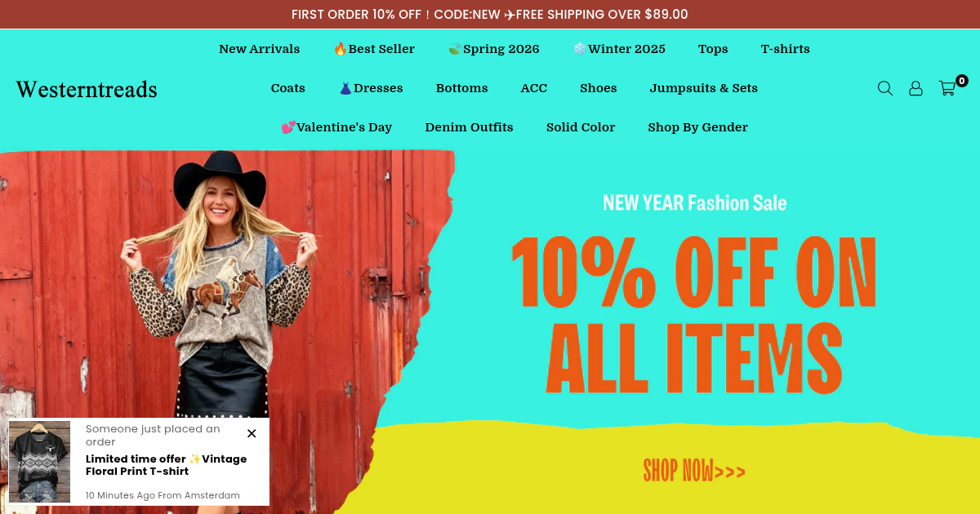Click the notification product t-shirt thumbnail
Image resolution: width=980 pixels, height=514 pixels.
point(39,462)
